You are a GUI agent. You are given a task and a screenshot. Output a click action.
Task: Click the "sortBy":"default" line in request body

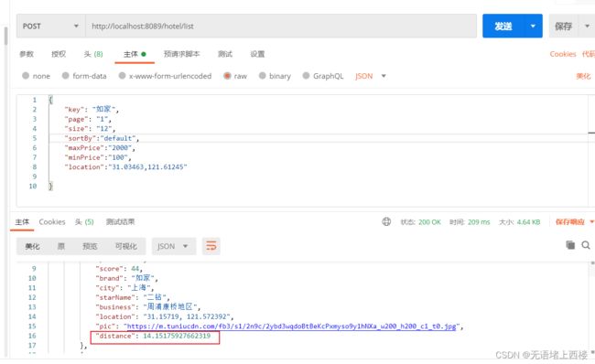click(102, 138)
